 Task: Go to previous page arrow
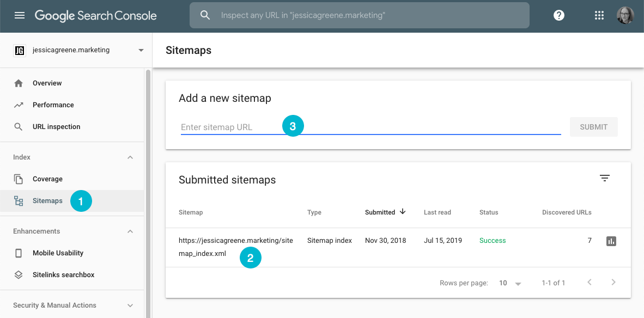[590, 283]
